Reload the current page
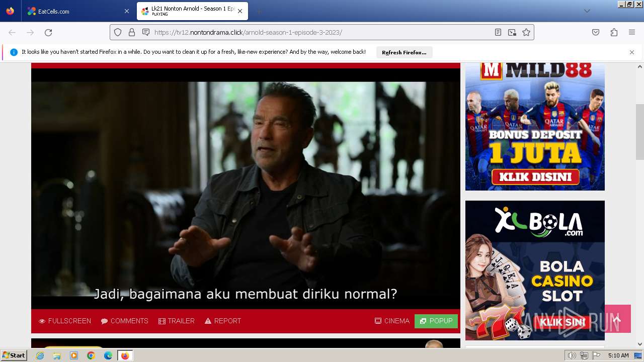Viewport: 644px width, 362px height. (x=48, y=32)
